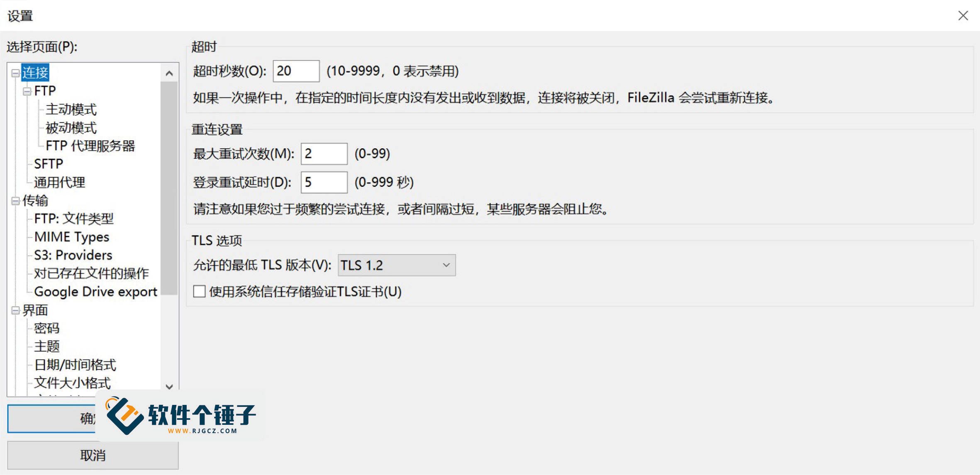Select the MIME Types page
980x475 pixels.
click(x=71, y=236)
